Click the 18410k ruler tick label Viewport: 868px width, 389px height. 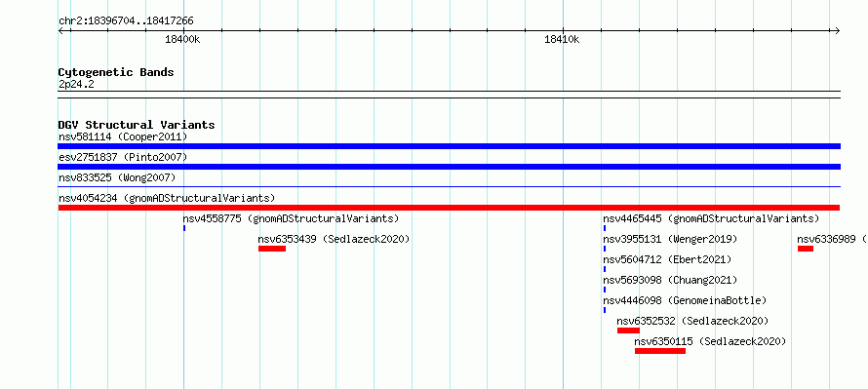562,39
